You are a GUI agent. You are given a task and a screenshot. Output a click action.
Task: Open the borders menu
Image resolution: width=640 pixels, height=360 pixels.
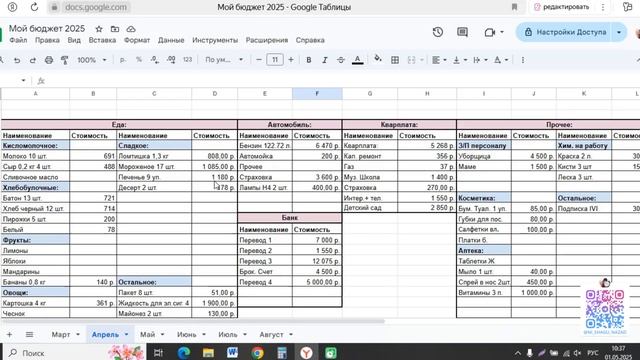tap(395, 60)
